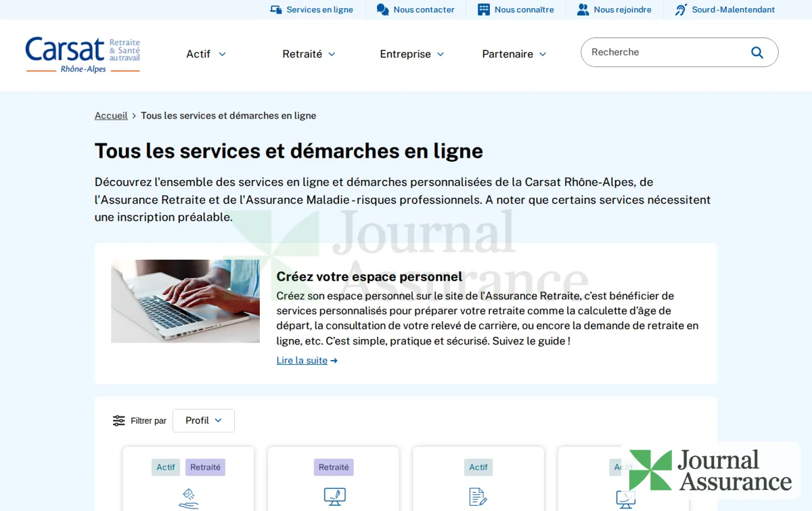The width and height of the screenshot is (812, 511).
Task: Click the Carsat Rhône-Alpes logo
Action: [x=83, y=55]
